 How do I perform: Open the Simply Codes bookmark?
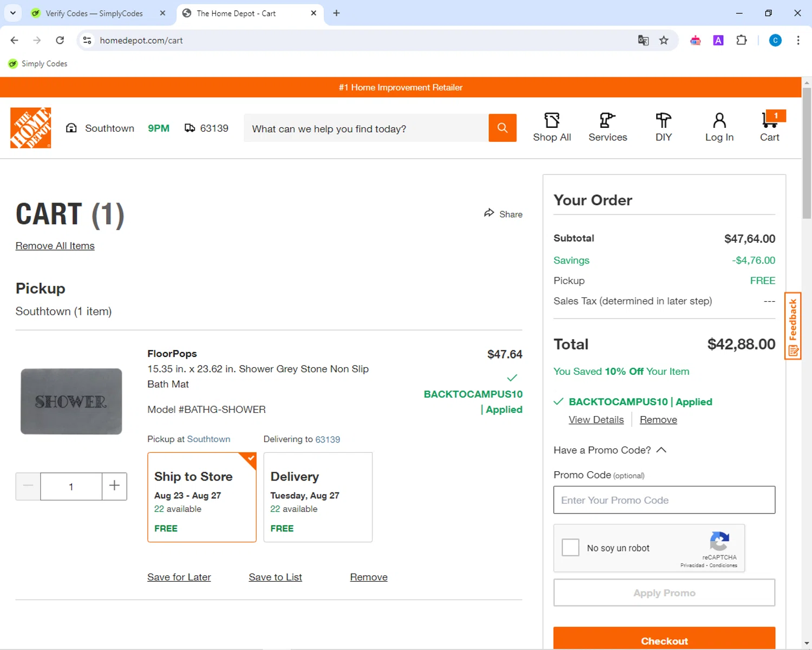pos(38,63)
